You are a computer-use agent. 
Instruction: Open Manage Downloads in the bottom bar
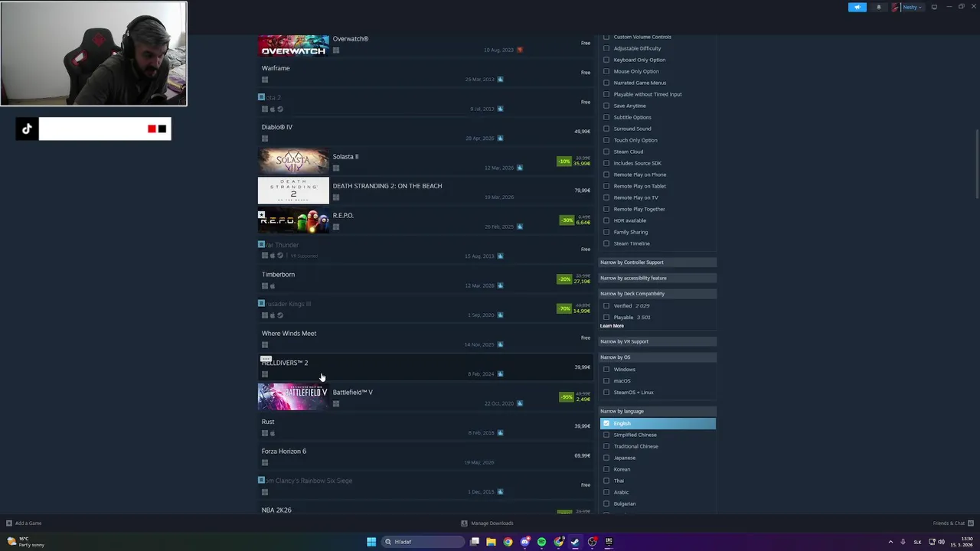[x=487, y=523]
